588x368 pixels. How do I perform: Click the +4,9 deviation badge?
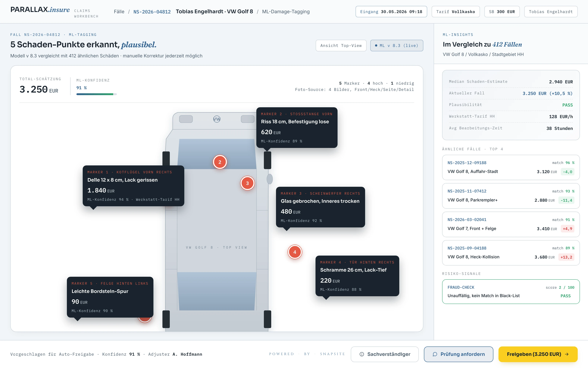click(x=567, y=229)
